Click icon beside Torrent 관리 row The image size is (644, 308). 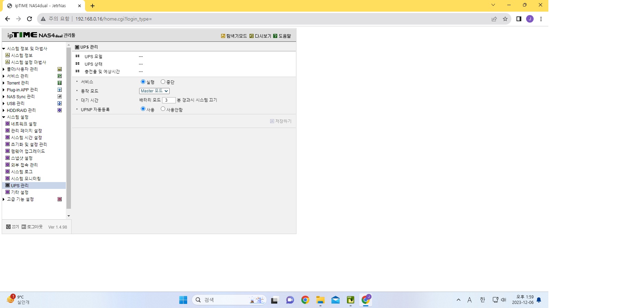point(60,83)
